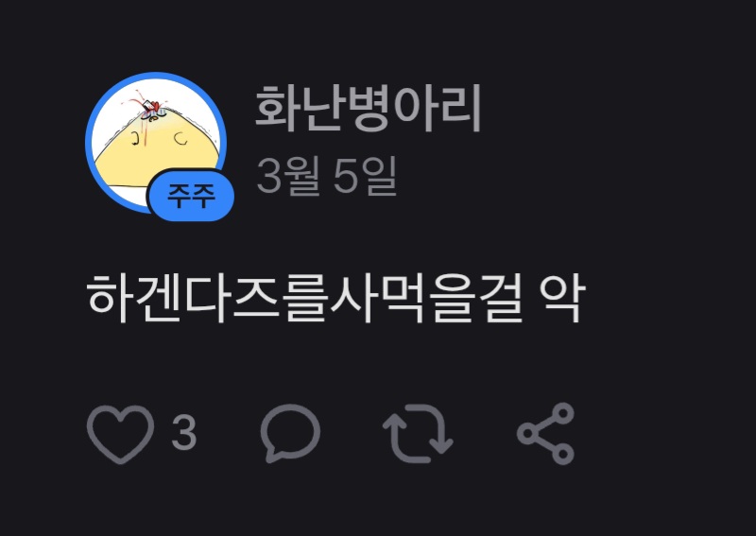Click the 5일 part of the date

365,176
